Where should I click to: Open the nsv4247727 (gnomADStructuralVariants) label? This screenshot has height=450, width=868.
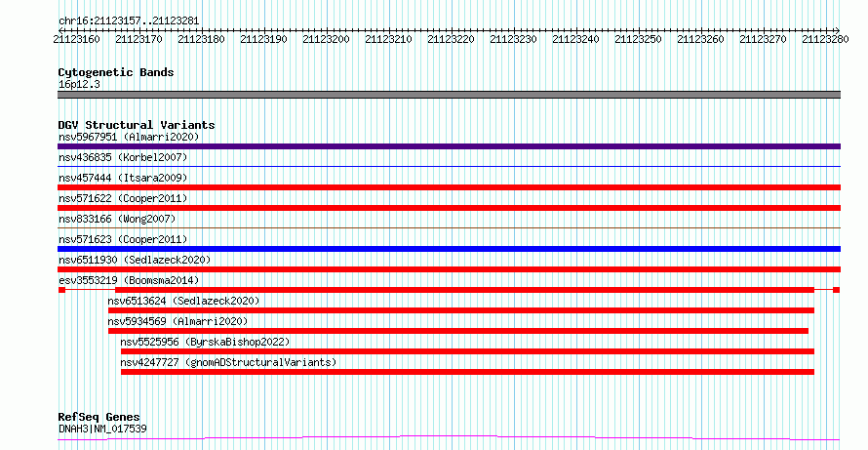pos(228,362)
